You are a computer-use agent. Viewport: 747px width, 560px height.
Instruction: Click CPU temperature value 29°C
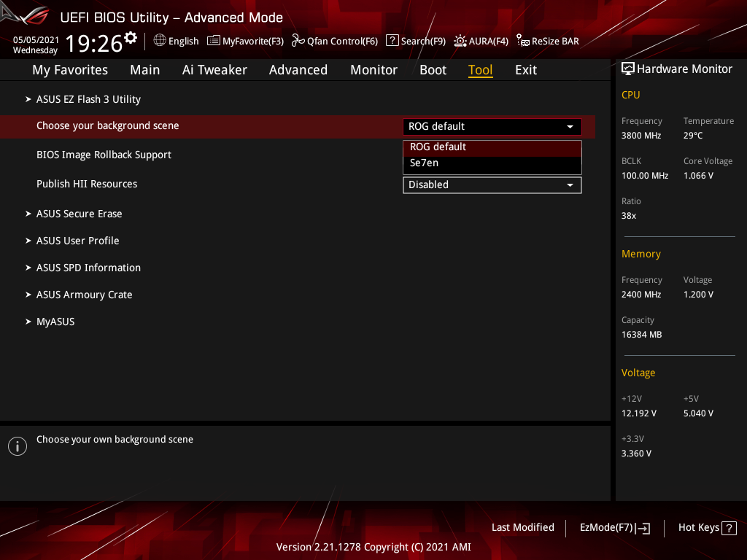(x=693, y=136)
